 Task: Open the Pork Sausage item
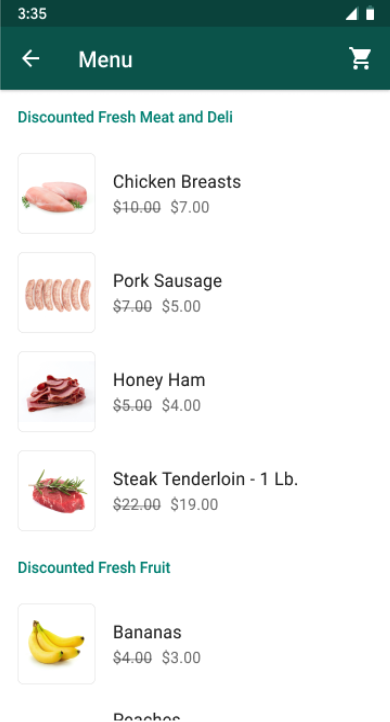click(195, 292)
